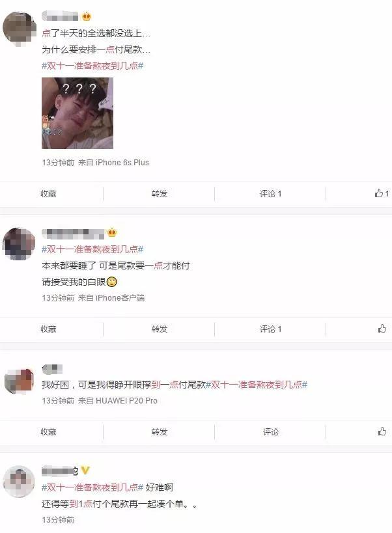Click yellow V verified badge on fourth post
This screenshot has width=392, height=533.
(85, 471)
